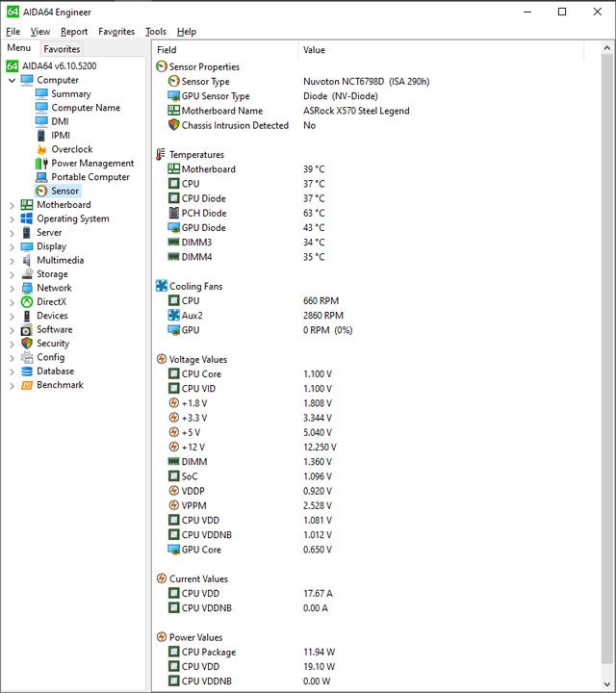This screenshot has height=693, width=616.
Task: Click the Database icon in sidebar
Action: pos(27,372)
